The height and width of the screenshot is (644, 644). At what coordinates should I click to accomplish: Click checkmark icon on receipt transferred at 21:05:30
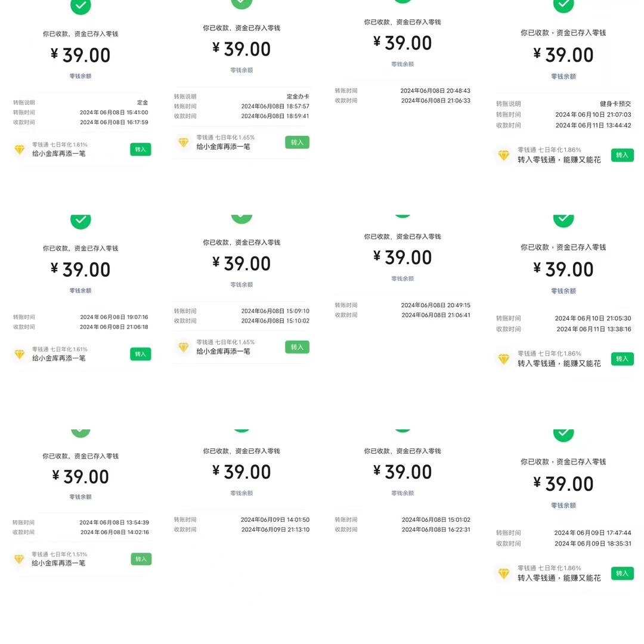563,220
